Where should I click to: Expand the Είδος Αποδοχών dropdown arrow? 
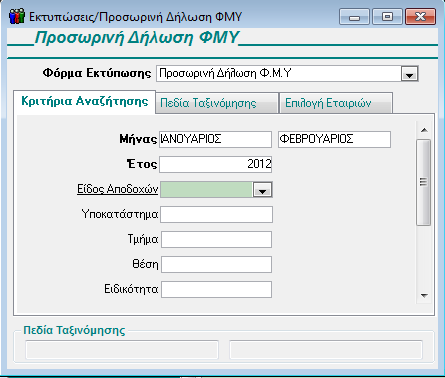[x=263, y=190]
